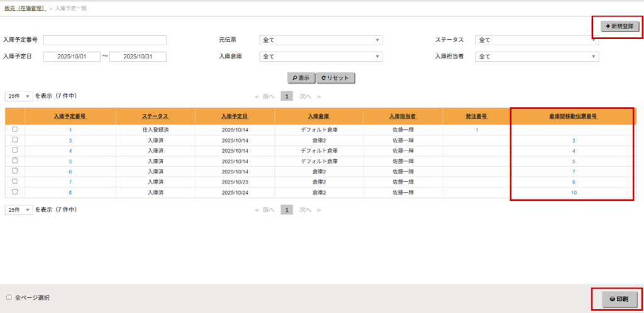644x313 pixels.
Task: Click the 新規登録 button
Action: pos(619,26)
